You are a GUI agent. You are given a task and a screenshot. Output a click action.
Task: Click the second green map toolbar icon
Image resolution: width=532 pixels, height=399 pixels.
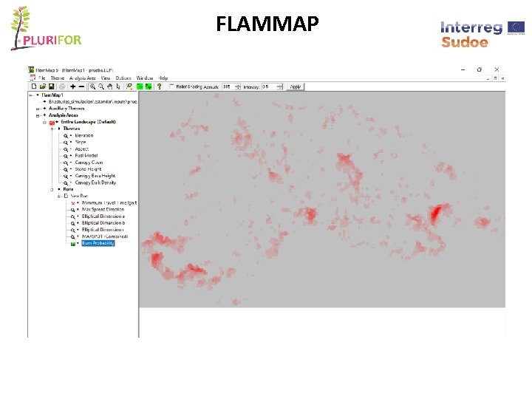click(x=149, y=86)
